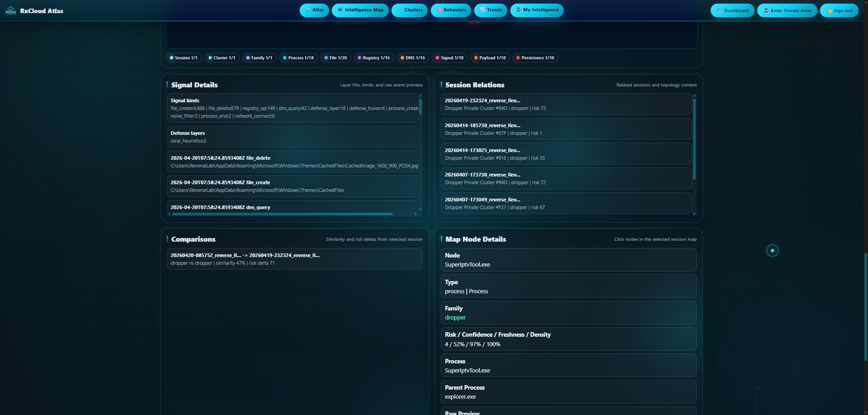Open the Trends tab
The width and height of the screenshot is (868, 415).
pyautogui.click(x=491, y=10)
